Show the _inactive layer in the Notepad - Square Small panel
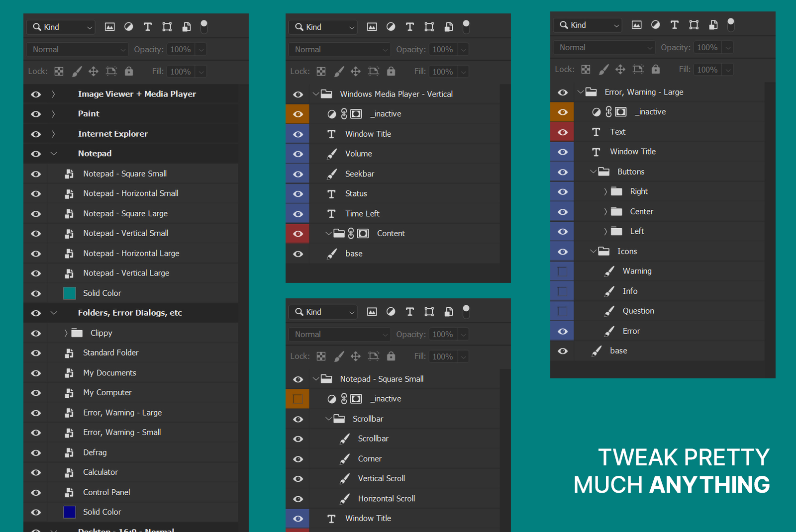The image size is (796, 532). tap(298, 399)
